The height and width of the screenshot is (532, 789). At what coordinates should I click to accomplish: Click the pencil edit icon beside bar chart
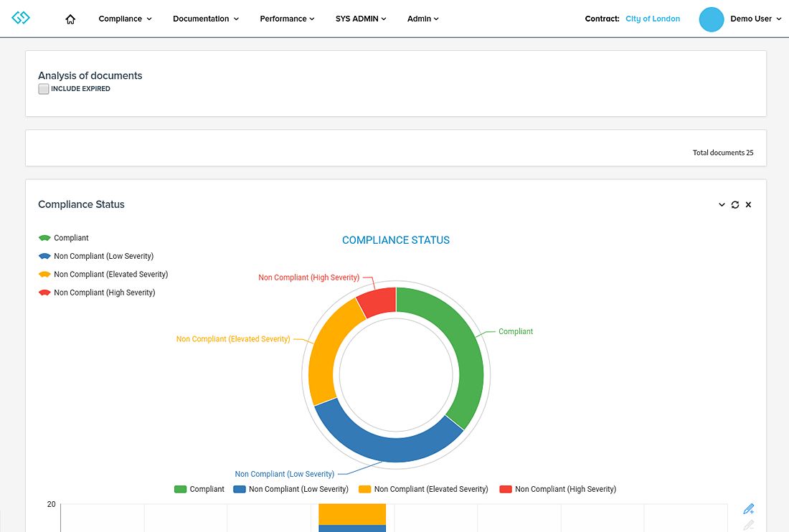pos(749,509)
